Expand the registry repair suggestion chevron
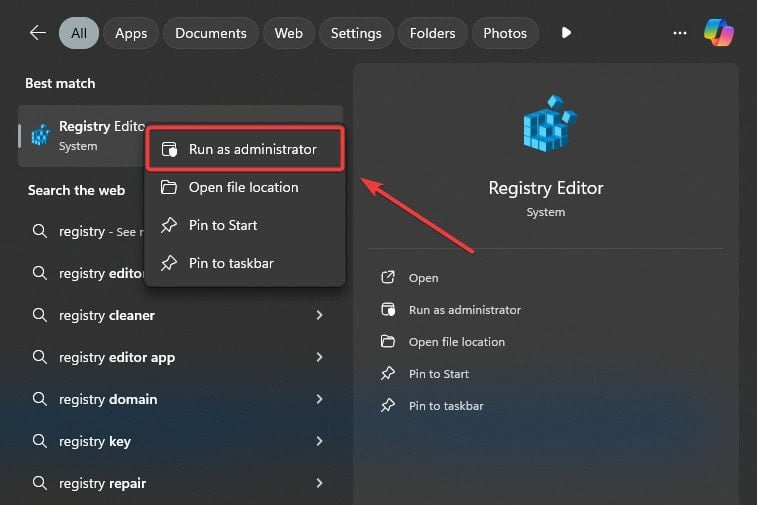The height and width of the screenshot is (505, 757). (x=319, y=483)
